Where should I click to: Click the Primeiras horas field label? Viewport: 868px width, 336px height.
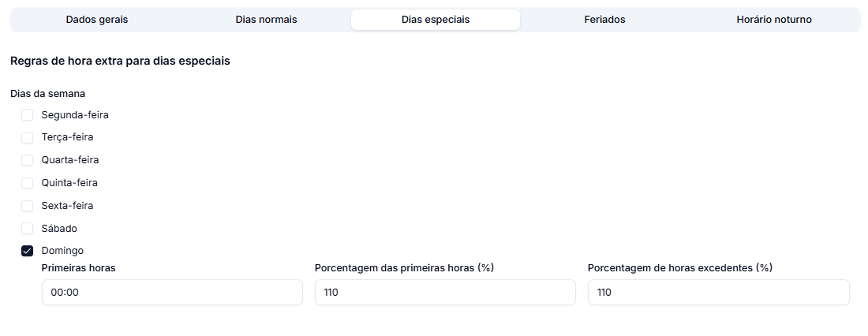[79, 268]
